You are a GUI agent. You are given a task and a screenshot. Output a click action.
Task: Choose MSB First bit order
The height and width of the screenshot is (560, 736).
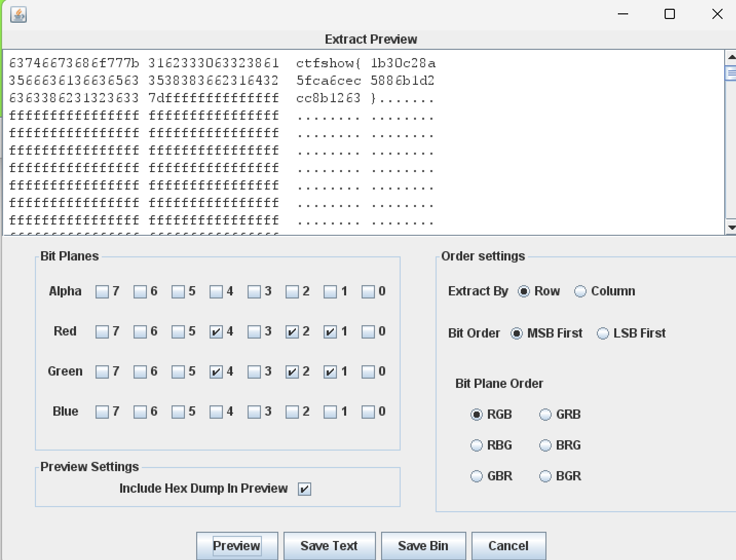[517, 334]
